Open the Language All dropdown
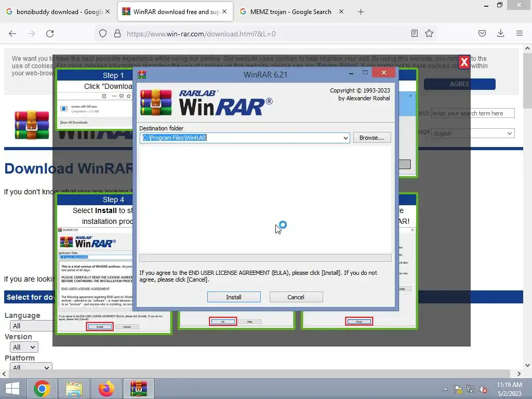This screenshot has height=399, width=532. pos(32,326)
